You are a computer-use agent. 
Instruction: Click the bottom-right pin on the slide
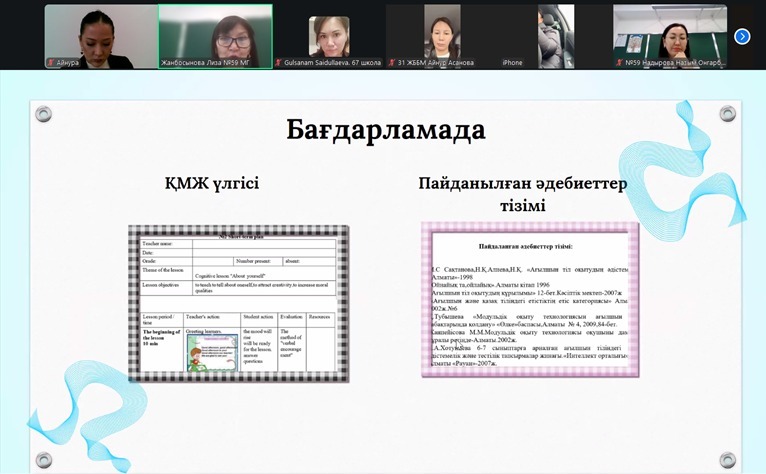[727, 460]
